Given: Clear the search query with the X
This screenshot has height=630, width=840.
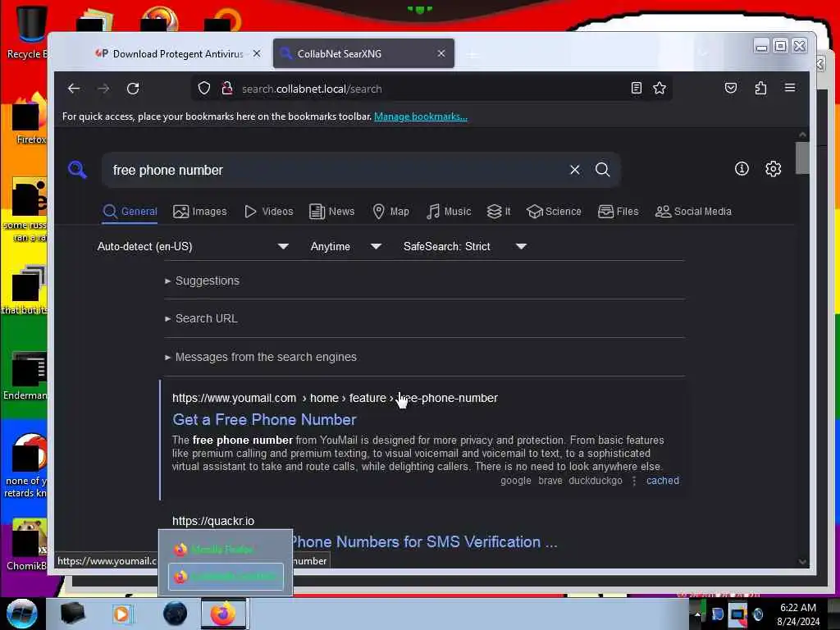Looking at the screenshot, I should (x=575, y=170).
